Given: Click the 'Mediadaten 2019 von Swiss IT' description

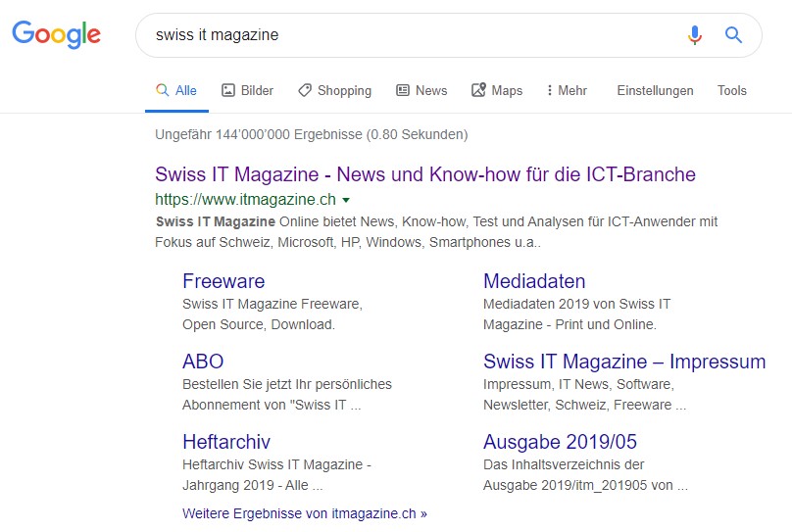Looking at the screenshot, I should [x=576, y=304].
